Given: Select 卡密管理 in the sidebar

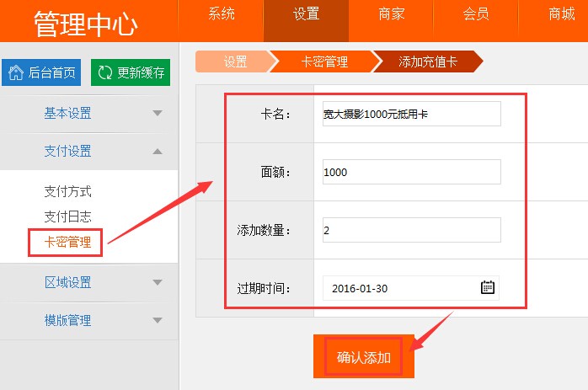Looking at the screenshot, I should pos(68,242).
